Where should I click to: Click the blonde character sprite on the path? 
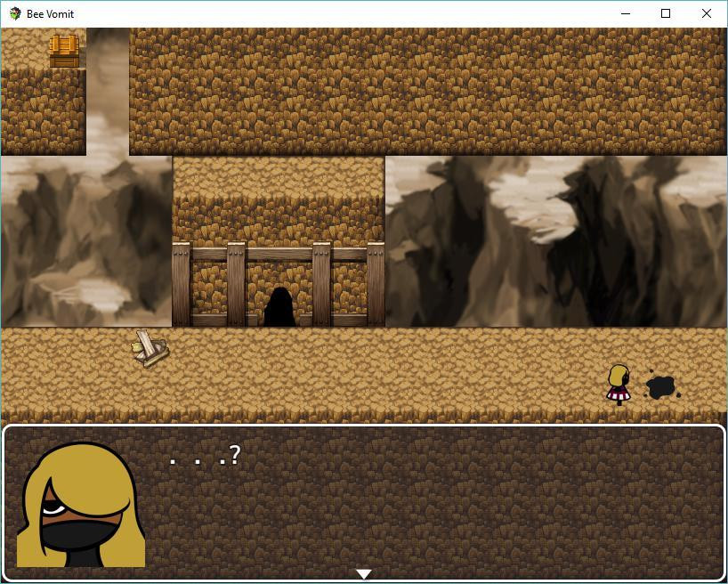tap(619, 385)
